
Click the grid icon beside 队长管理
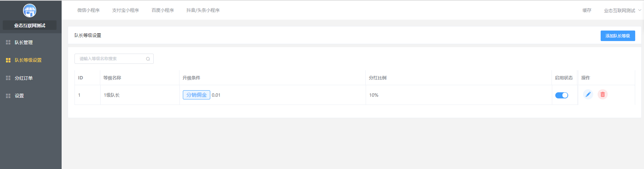click(x=8, y=42)
